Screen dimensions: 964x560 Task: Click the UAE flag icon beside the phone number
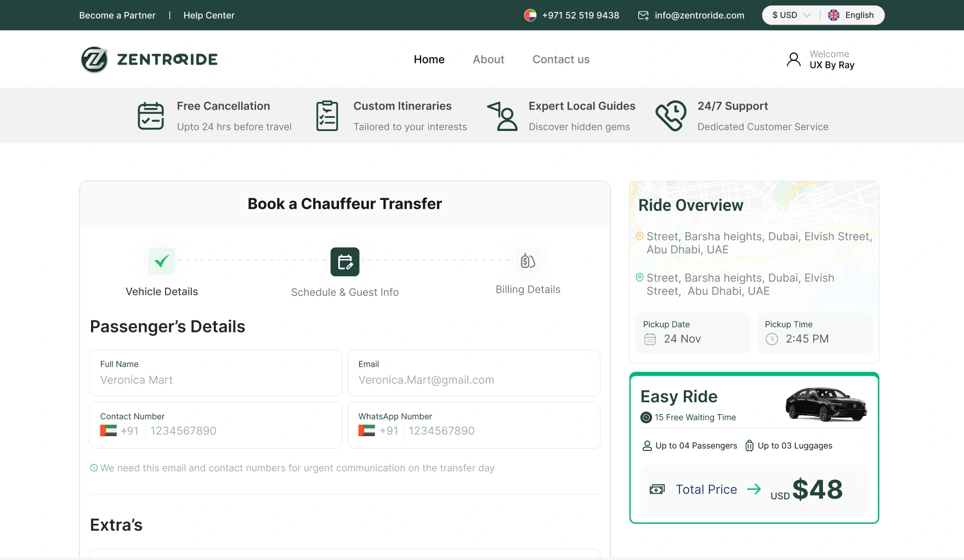530,15
